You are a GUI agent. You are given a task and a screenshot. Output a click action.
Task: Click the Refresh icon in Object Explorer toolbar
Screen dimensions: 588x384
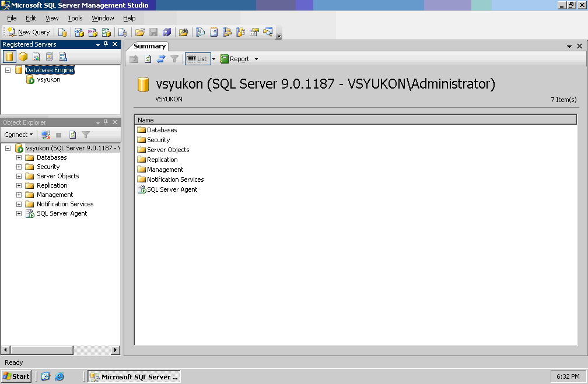[72, 135]
